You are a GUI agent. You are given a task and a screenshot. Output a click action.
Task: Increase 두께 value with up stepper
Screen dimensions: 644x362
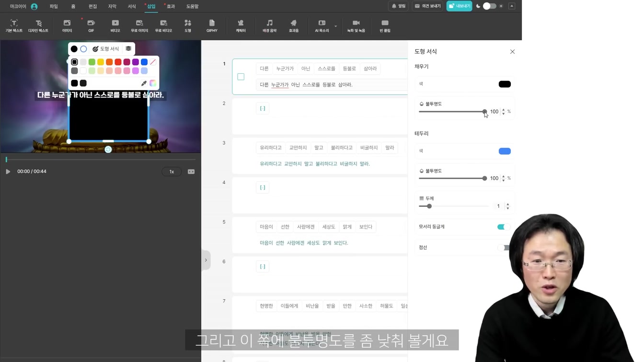508,204
